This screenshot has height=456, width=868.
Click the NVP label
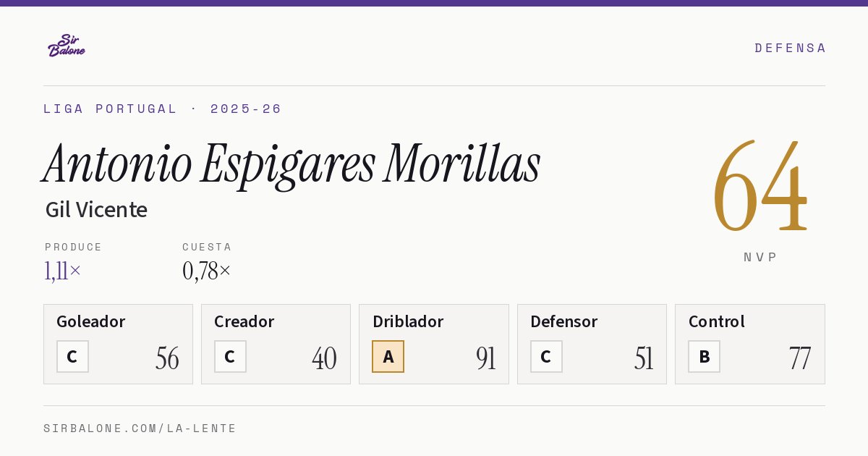tap(760, 257)
